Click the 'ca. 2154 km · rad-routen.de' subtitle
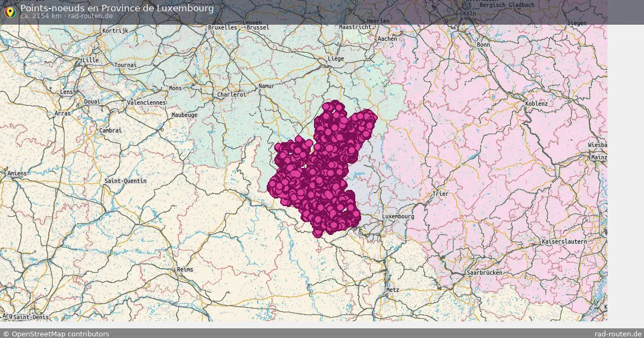644x338 pixels. pyautogui.click(x=66, y=16)
